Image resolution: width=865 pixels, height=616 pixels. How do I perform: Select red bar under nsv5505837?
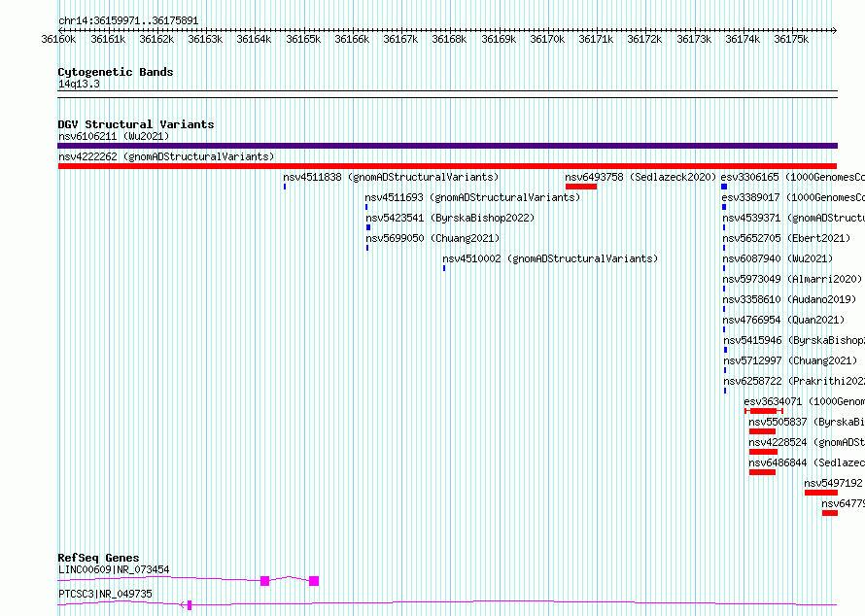coord(762,431)
